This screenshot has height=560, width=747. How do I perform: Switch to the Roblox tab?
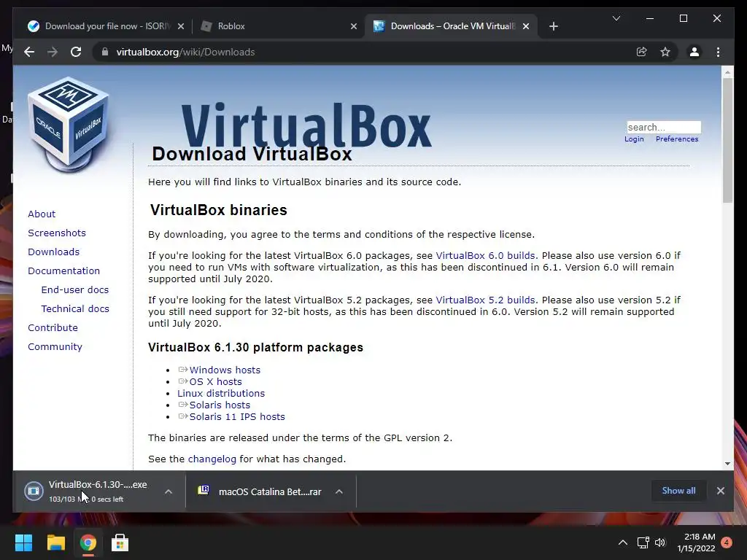(x=278, y=26)
